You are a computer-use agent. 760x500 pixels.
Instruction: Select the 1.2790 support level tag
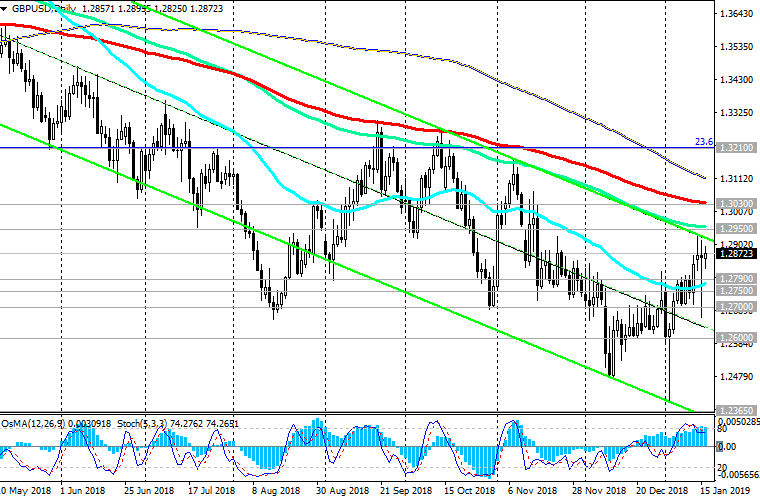pos(735,278)
